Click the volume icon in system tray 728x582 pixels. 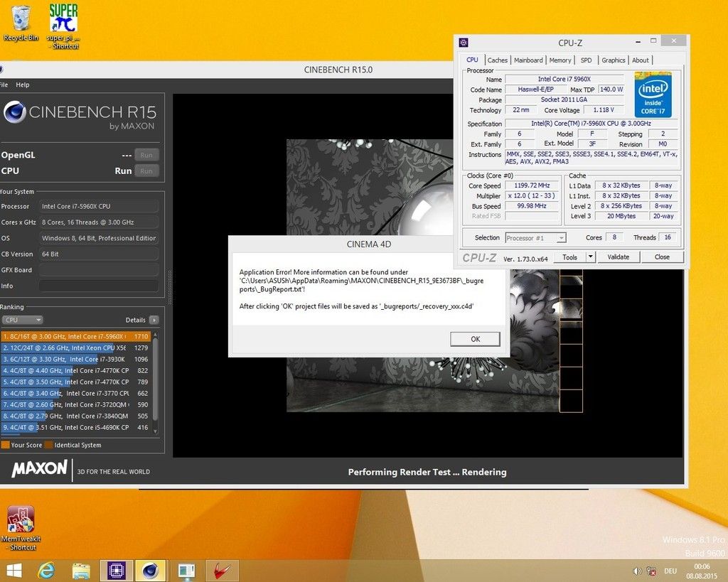637,571
